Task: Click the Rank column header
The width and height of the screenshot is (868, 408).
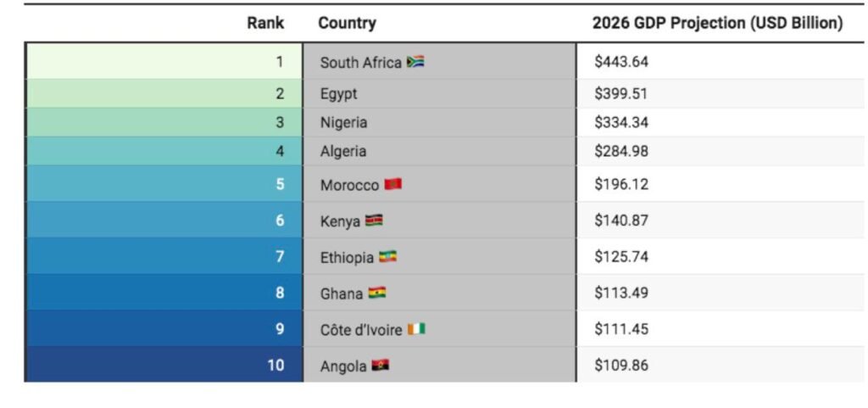Action: pos(265,23)
